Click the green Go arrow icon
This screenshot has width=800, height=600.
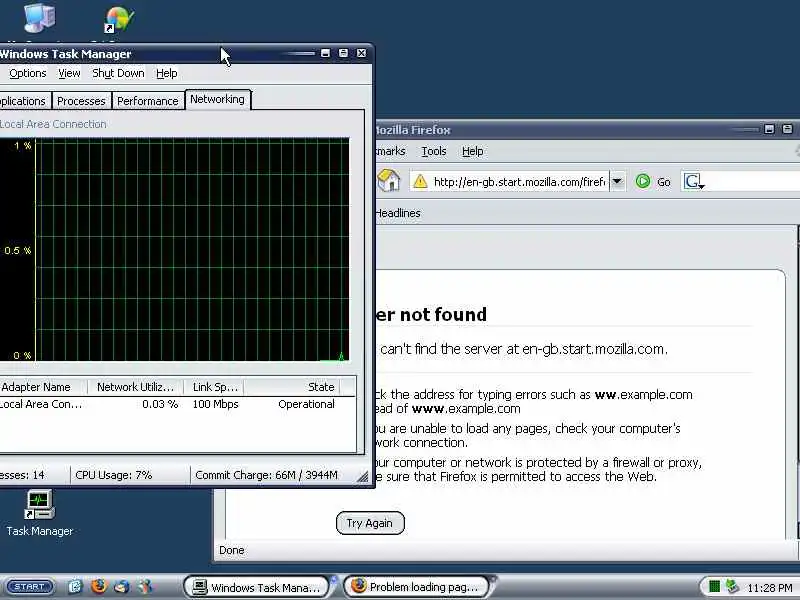click(643, 181)
